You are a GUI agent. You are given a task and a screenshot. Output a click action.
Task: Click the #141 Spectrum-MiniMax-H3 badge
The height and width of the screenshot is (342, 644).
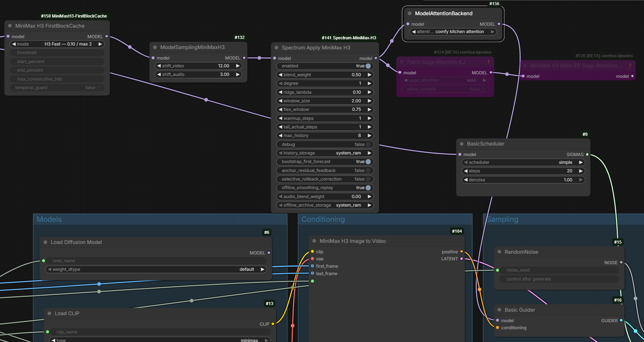click(349, 38)
